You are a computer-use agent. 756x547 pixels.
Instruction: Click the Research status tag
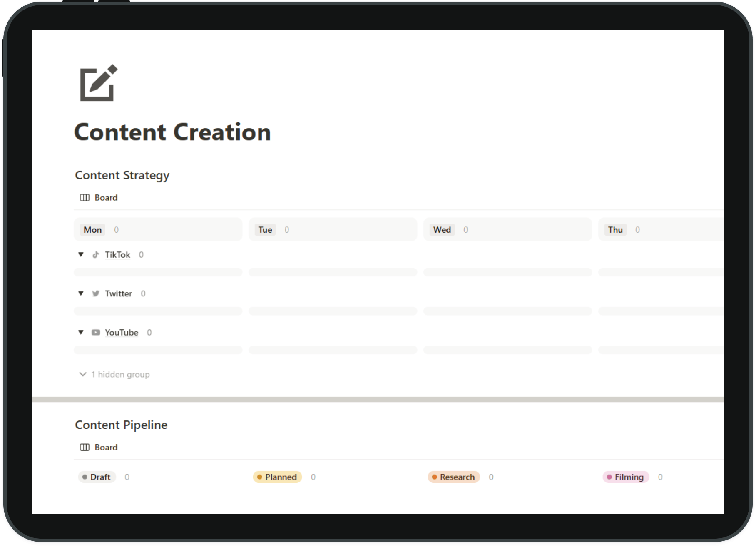[x=454, y=477]
